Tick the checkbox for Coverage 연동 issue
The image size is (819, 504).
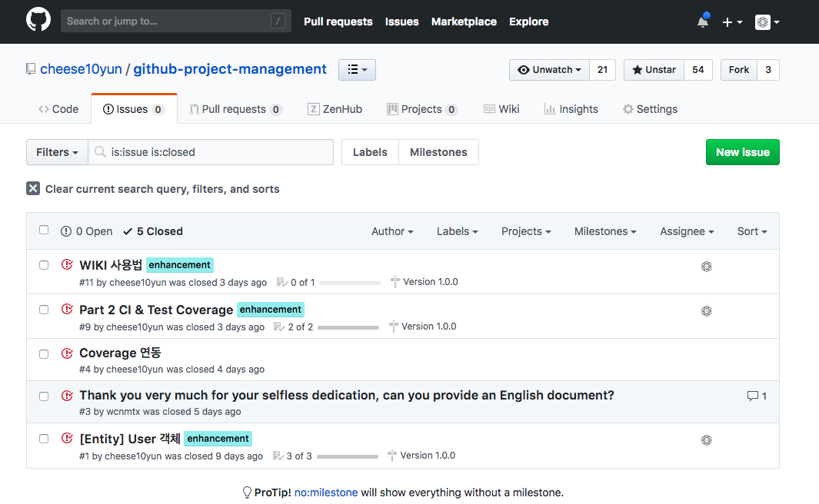coord(44,354)
